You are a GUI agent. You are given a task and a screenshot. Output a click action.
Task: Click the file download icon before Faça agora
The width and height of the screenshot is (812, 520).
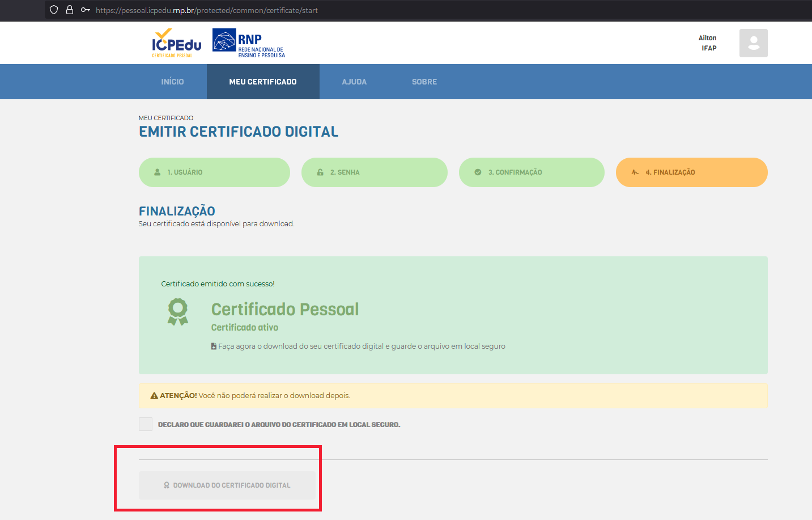pos(214,346)
